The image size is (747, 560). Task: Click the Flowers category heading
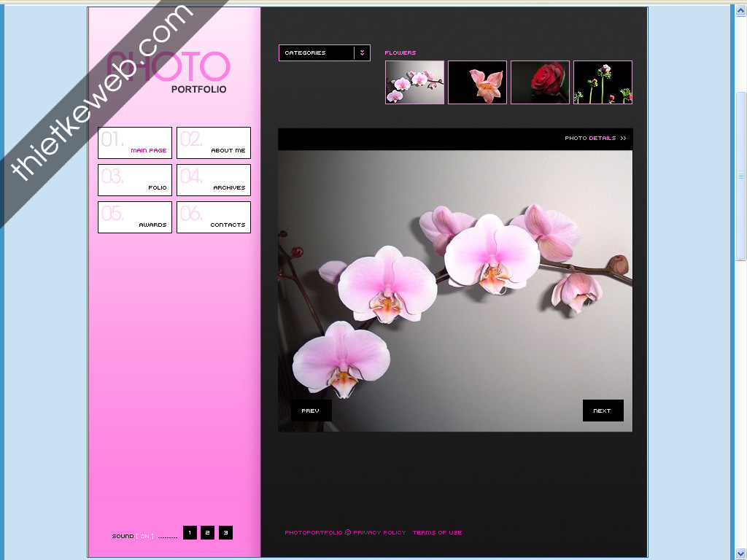coord(400,52)
